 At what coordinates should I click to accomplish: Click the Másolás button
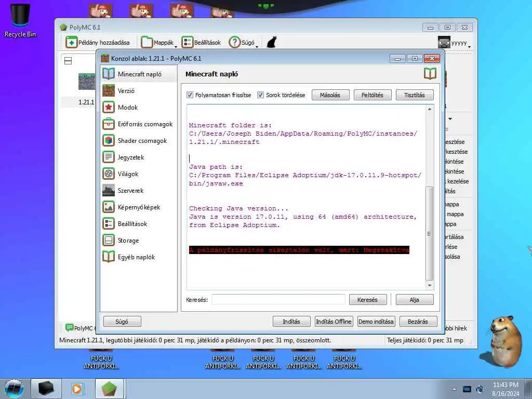pos(330,95)
